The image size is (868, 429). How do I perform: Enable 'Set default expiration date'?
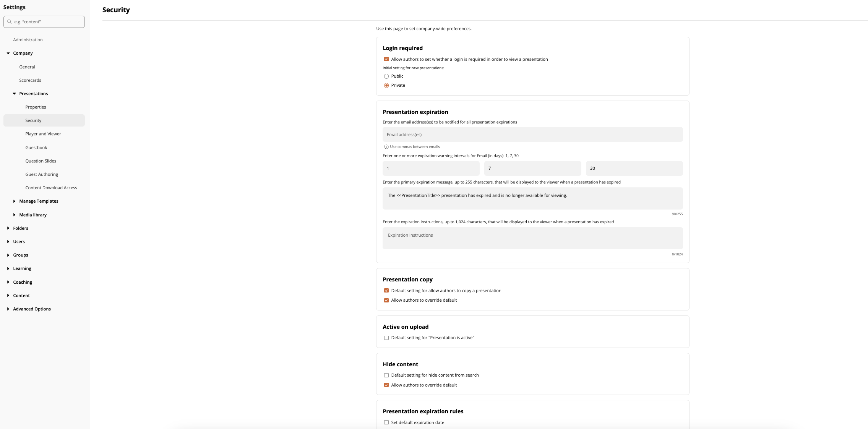point(386,422)
